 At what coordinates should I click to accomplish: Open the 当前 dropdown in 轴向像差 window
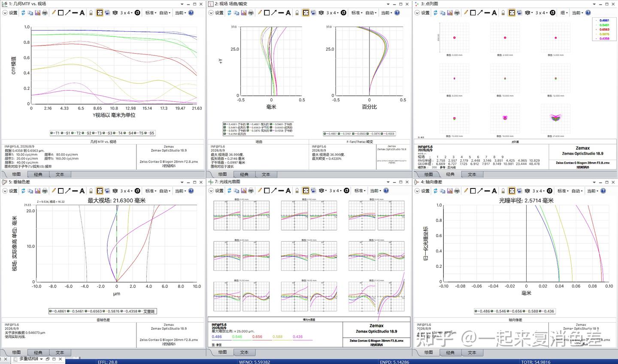tap(593, 191)
